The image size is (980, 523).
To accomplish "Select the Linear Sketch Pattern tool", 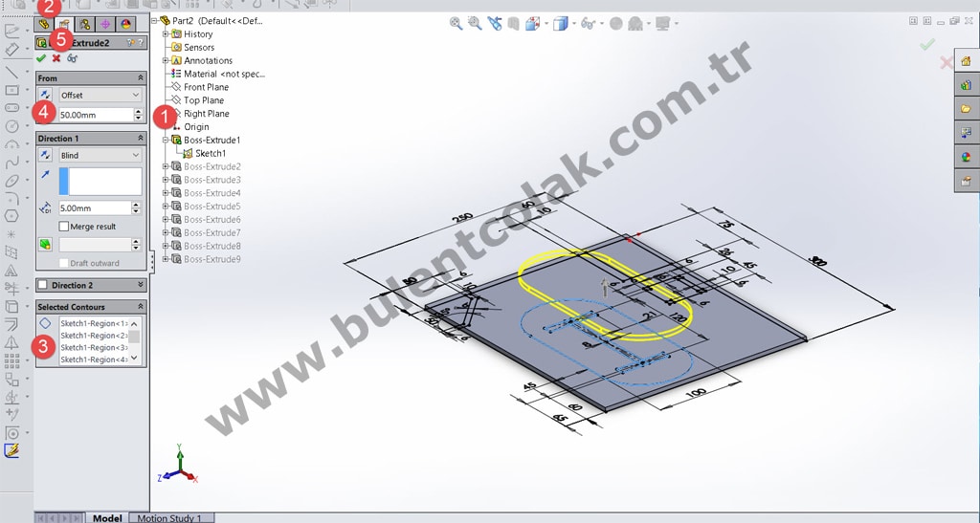I will pos(11,360).
